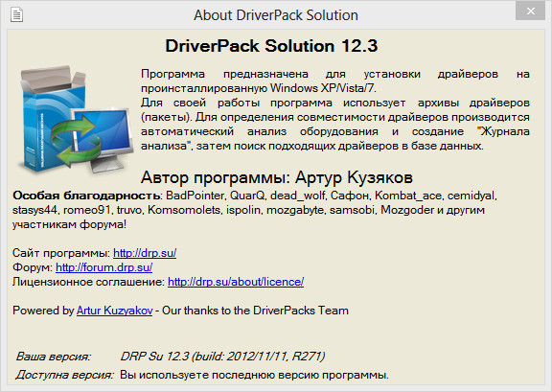Open the http://drp.su/ site link
Screen dimensions: 552x392
pos(145,253)
